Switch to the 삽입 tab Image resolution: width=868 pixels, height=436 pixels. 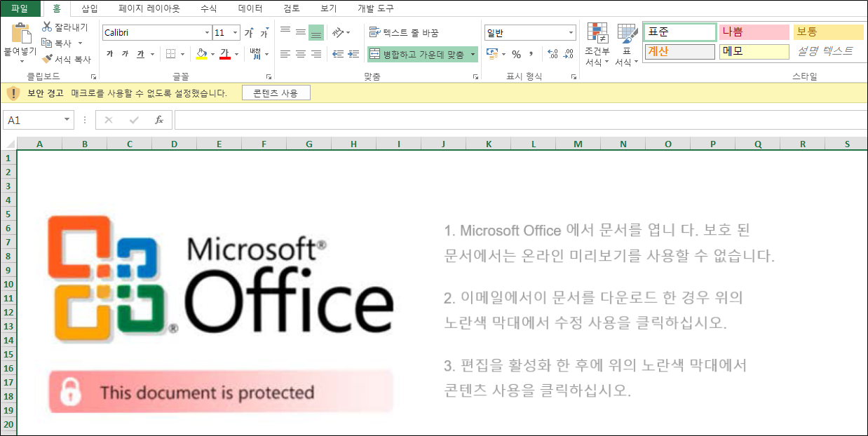pyautogui.click(x=90, y=8)
